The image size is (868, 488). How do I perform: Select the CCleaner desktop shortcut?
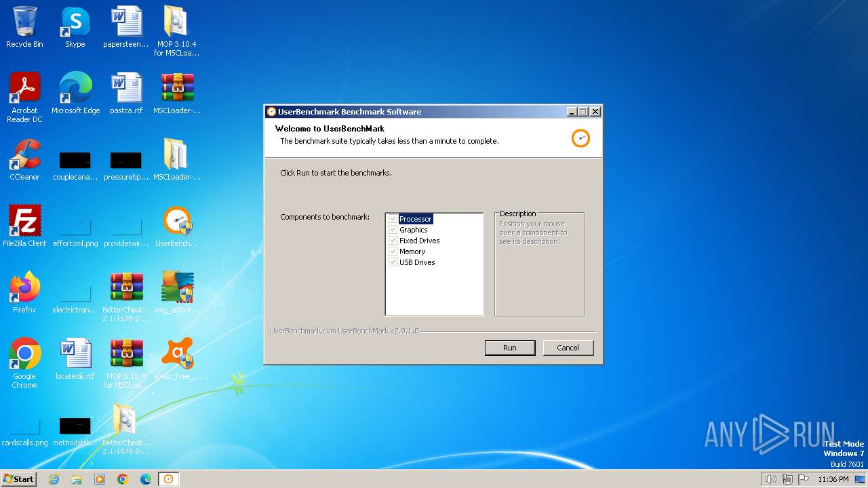click(24, 160)
